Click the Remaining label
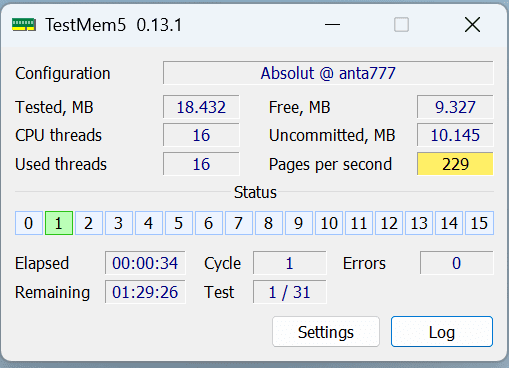The image size is (509, 368). [x=53, y=292]
